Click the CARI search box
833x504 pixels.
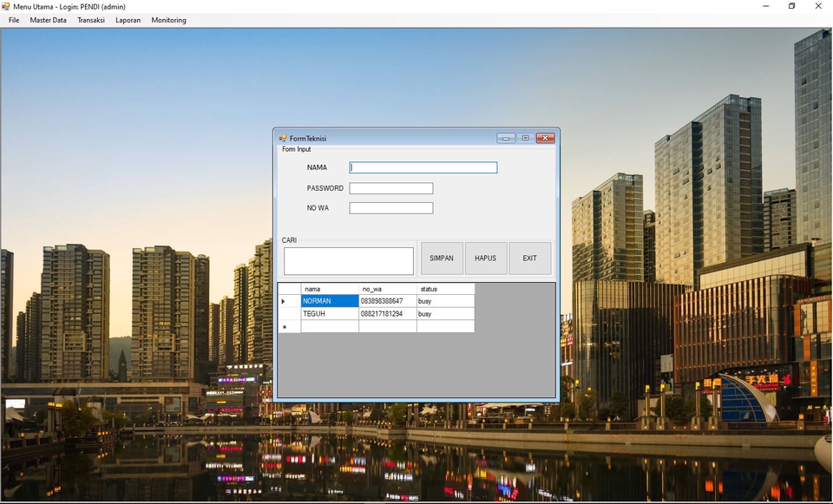pyautogui.click(x=348, y=261)
